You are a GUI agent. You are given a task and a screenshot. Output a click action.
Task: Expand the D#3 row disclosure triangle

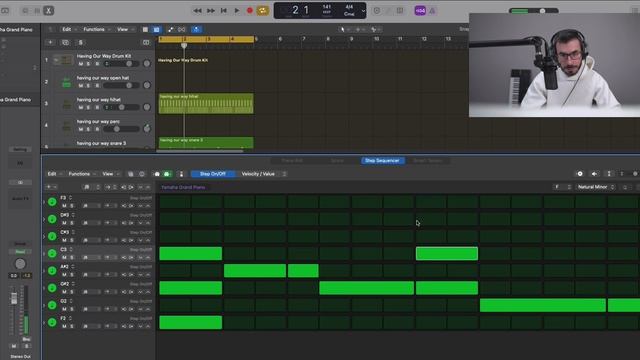tap(44, 219)
